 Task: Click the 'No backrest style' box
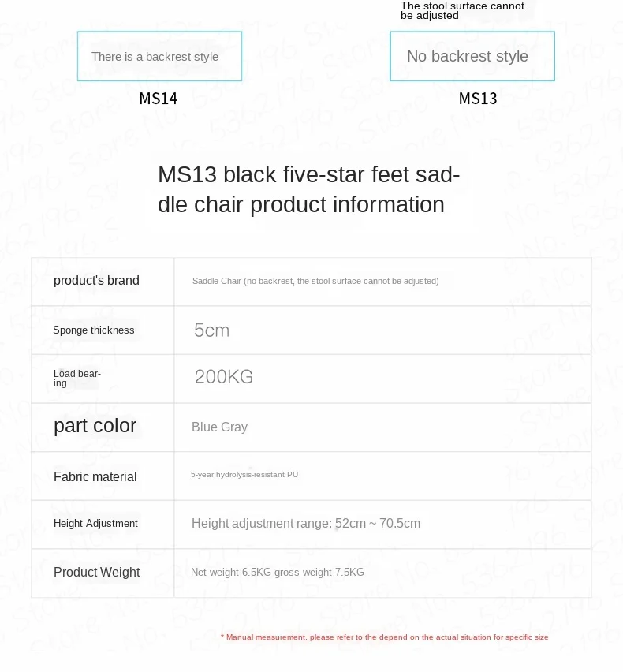coord(472,56)
